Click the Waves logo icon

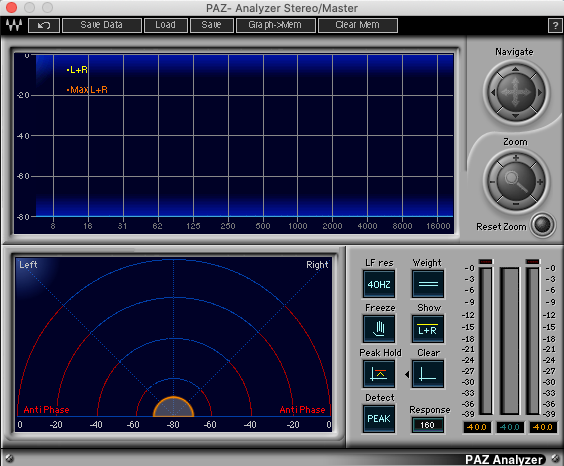tap(14, 25)
